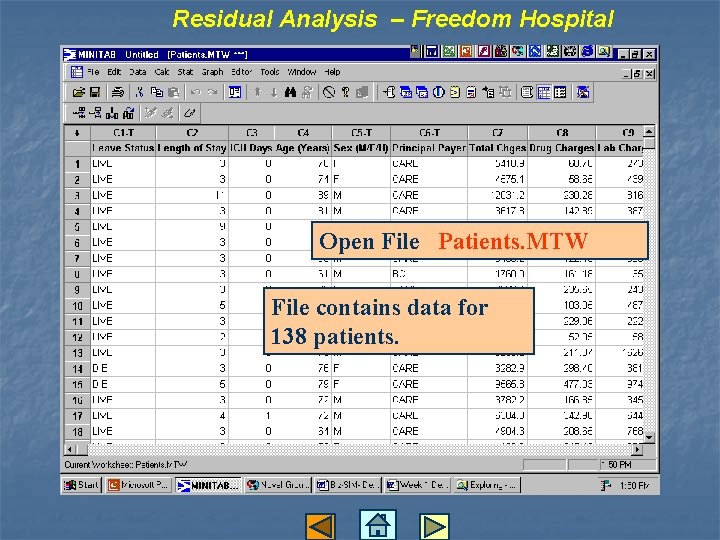Select column header C8
720x540 pixels.
[x=562, y=133]
